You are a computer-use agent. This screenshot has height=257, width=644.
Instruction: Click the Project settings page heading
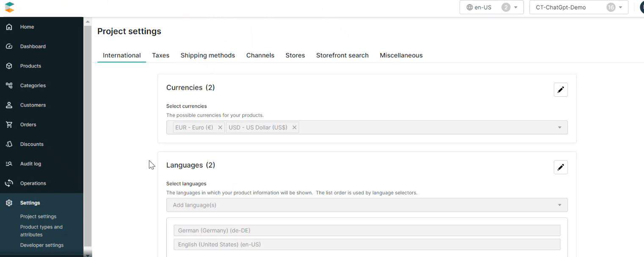(129, 31)
